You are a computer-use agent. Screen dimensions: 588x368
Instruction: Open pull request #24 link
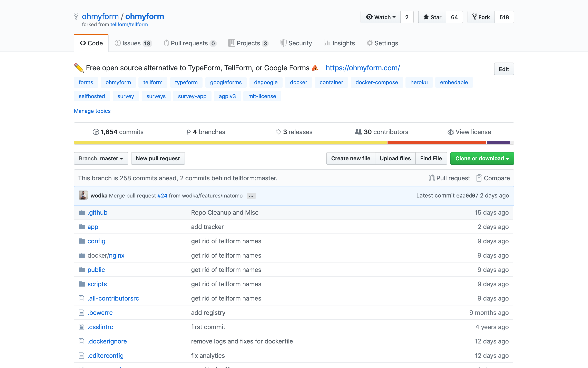click(162, 196)
